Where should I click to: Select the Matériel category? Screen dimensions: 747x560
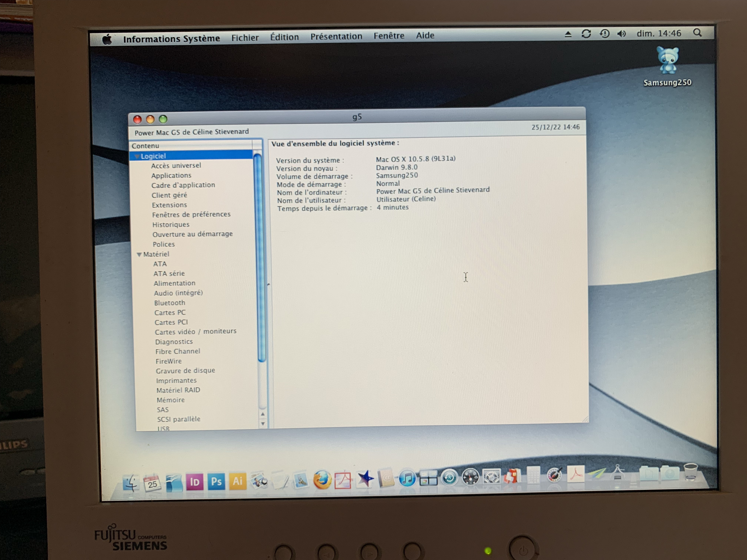156,254
